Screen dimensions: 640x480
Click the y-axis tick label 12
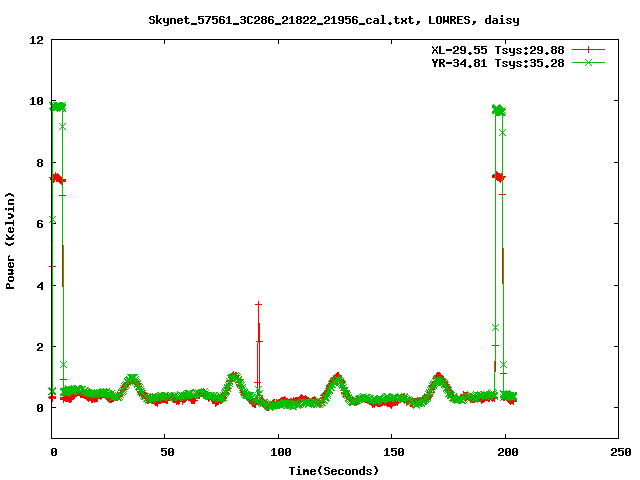36,40
